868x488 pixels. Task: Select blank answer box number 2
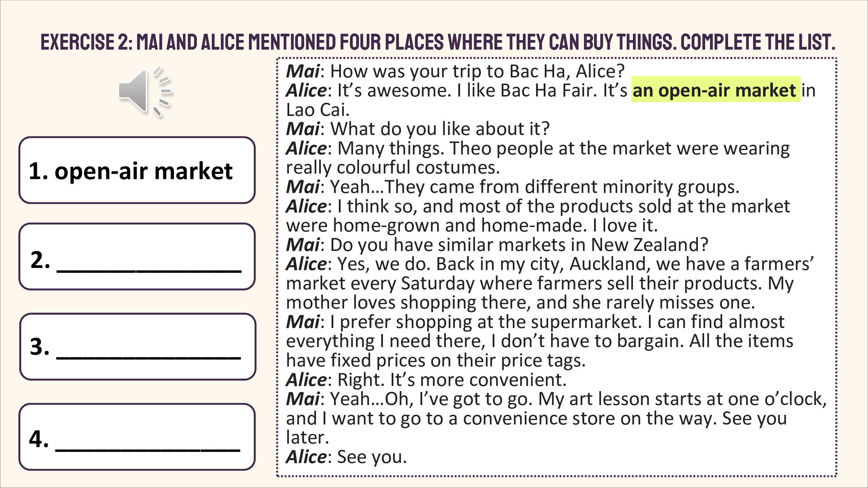point(137,256)
